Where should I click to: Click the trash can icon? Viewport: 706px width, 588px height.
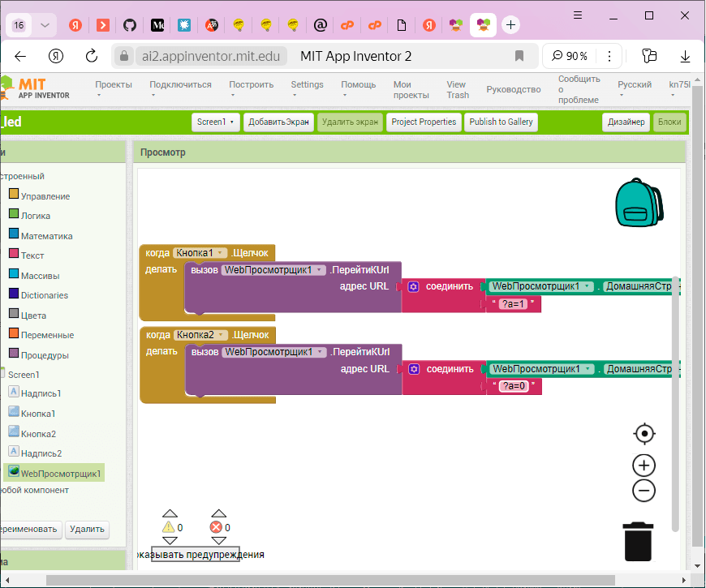(639, 541)
